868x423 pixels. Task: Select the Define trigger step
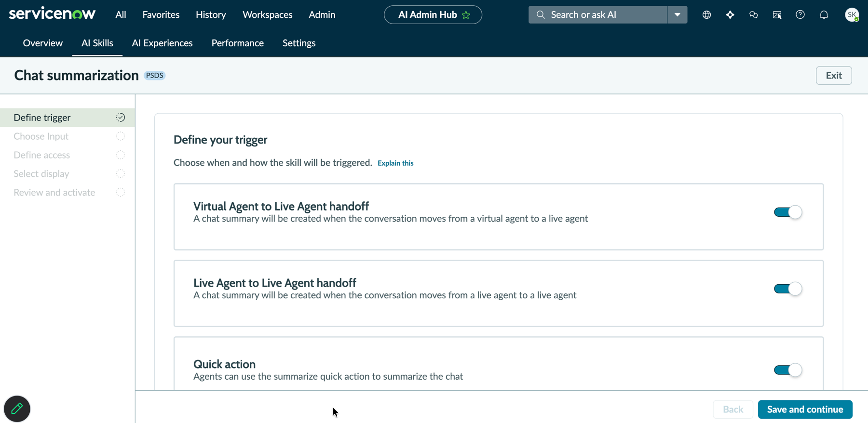[x=68, y=118]
